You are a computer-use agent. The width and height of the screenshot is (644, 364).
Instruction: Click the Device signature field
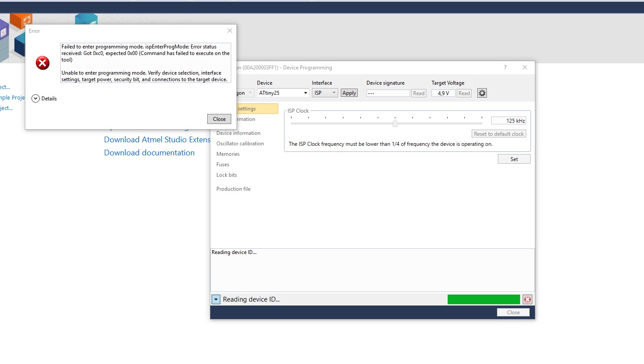[388, 93]
